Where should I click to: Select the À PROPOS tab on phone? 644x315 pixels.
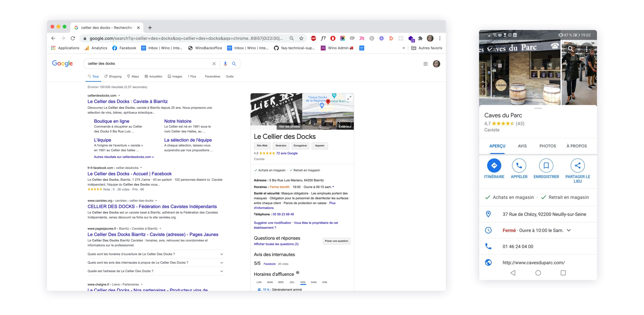pyautogui.click(x=576, y=146)
